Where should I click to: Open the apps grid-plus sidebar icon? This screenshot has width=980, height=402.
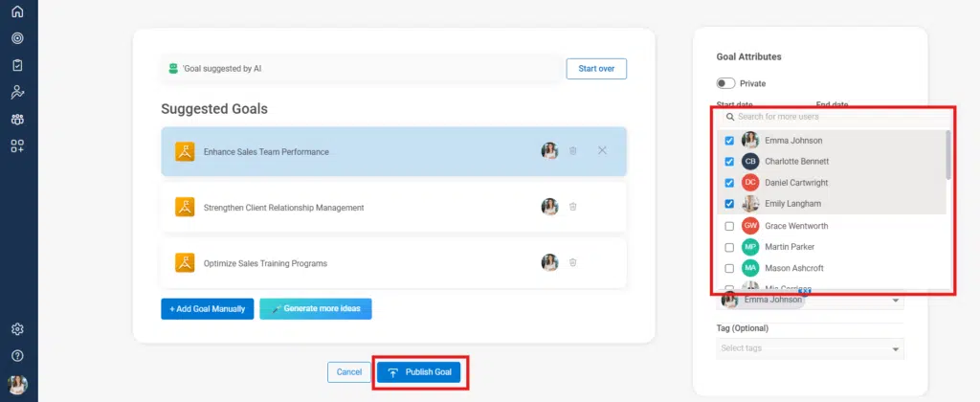(17, 146)
